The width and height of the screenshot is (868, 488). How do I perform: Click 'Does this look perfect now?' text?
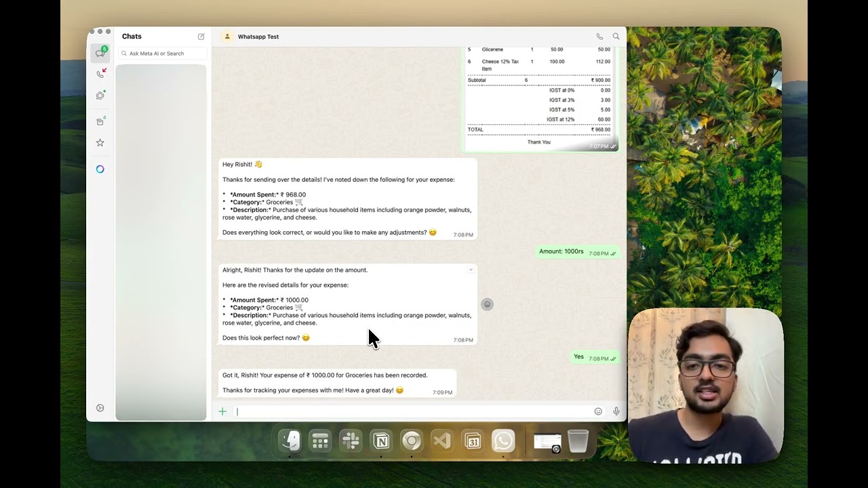[x=266, y=338]
